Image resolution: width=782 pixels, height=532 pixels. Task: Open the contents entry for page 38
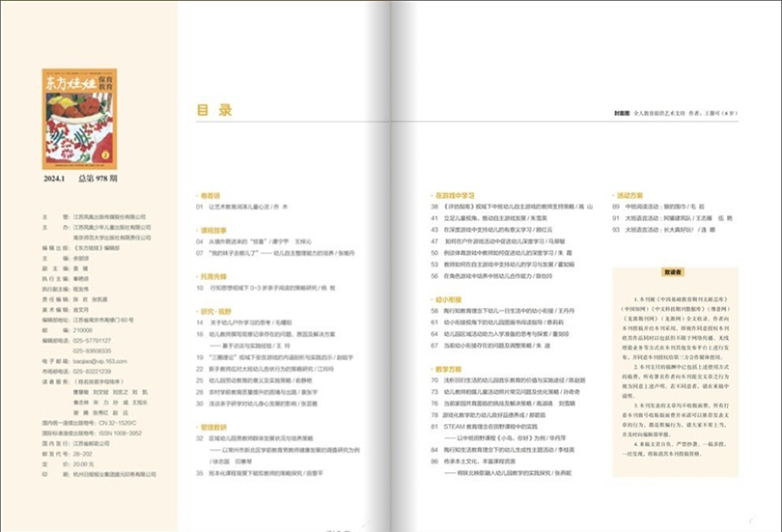click(512, 207)
